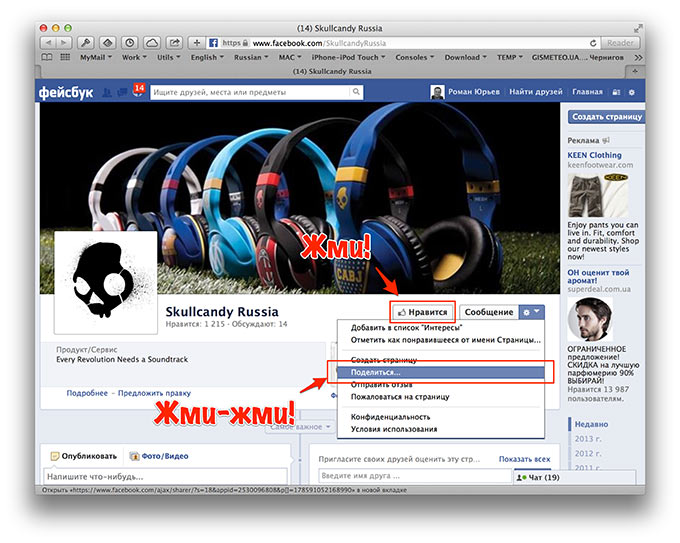
Task: Click Показать всех link
Action: pyautogui.click(x=524, y=459)
